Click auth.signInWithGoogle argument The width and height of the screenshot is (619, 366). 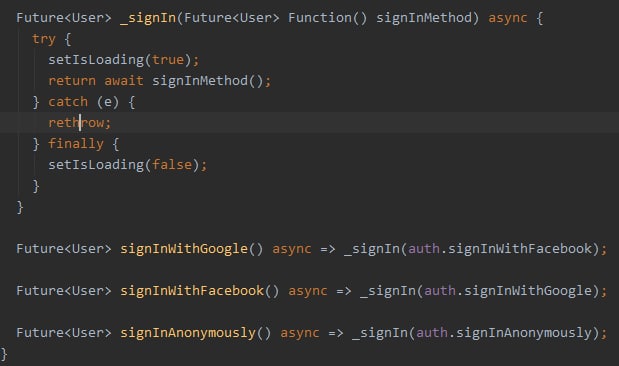coord(508,291)
